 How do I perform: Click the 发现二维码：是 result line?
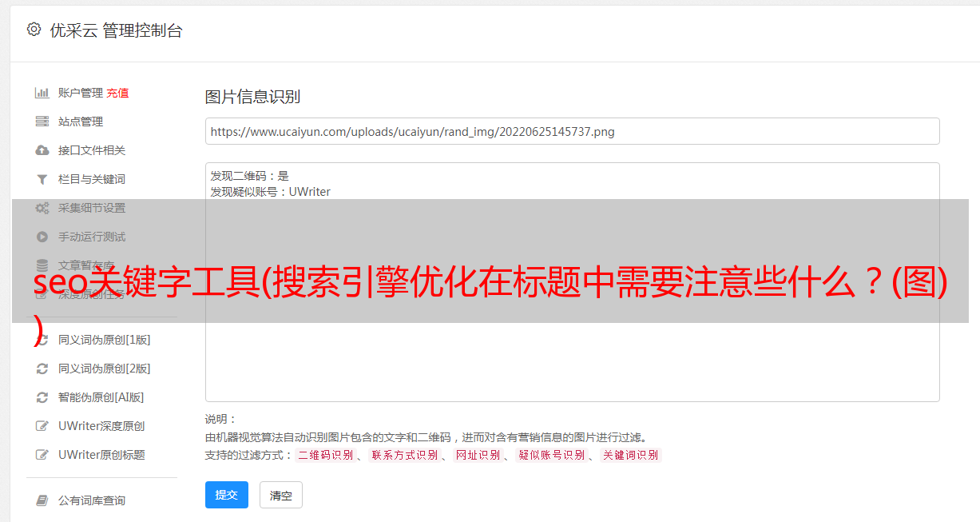coord(250,176)
